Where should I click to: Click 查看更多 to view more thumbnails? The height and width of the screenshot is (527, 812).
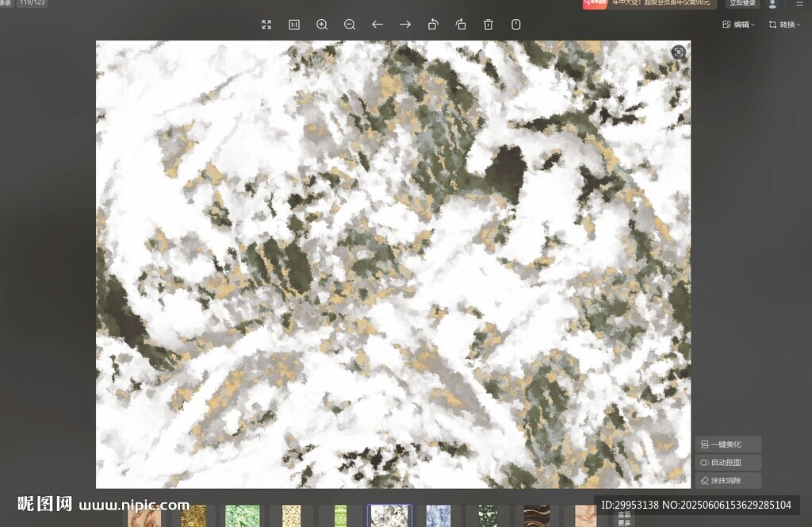point(624,519)
